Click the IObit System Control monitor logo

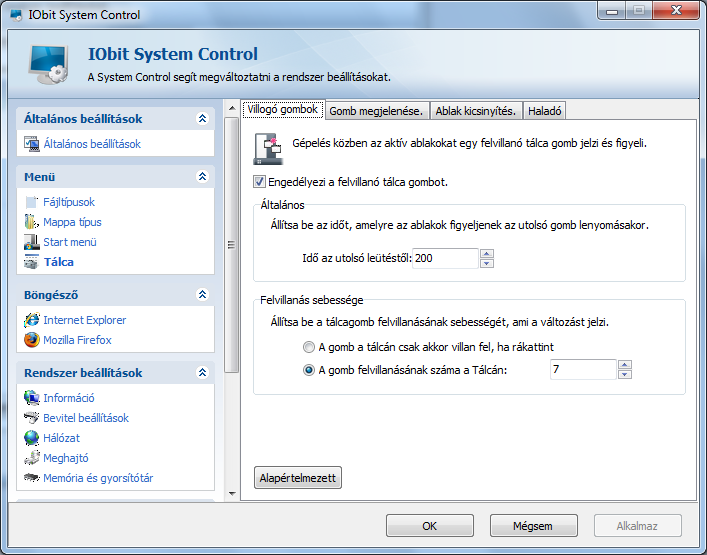pyautogui.click(x=49, y=64)
